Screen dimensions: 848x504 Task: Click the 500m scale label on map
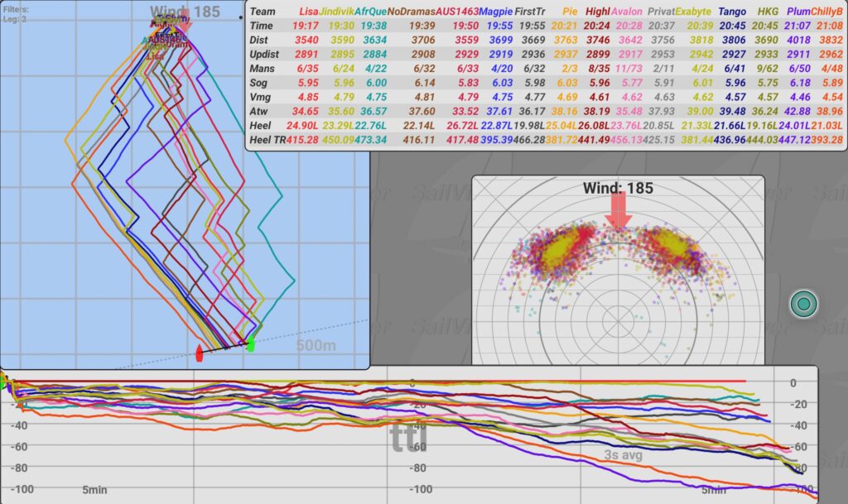(316, 345)
